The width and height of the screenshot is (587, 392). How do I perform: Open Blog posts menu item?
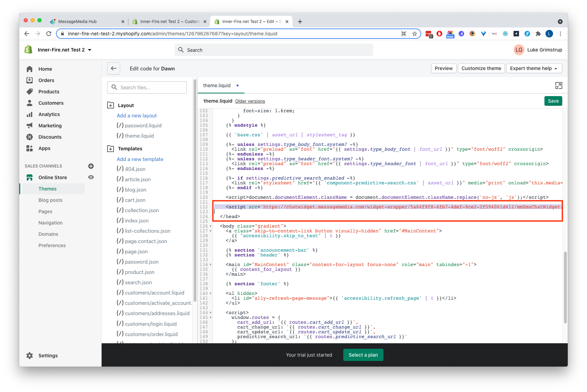pyautogui.click(x=50, y=200)
